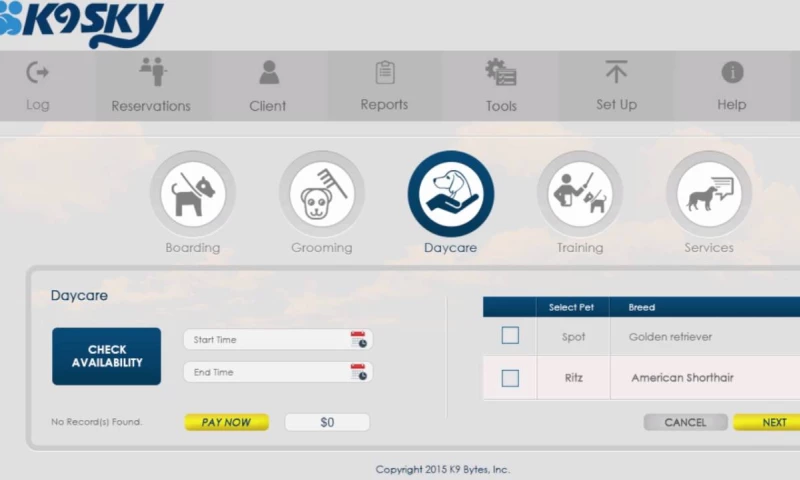Select the Boarding dog icon
Image resolution: width=800 pixels, height=480 pixels.
pos(193,194)
